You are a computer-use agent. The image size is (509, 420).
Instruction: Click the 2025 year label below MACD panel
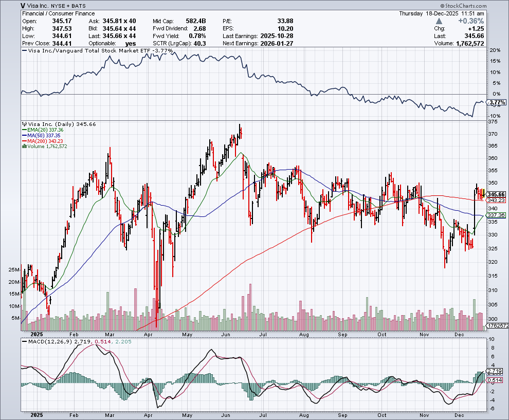click(x=37, y=415)
